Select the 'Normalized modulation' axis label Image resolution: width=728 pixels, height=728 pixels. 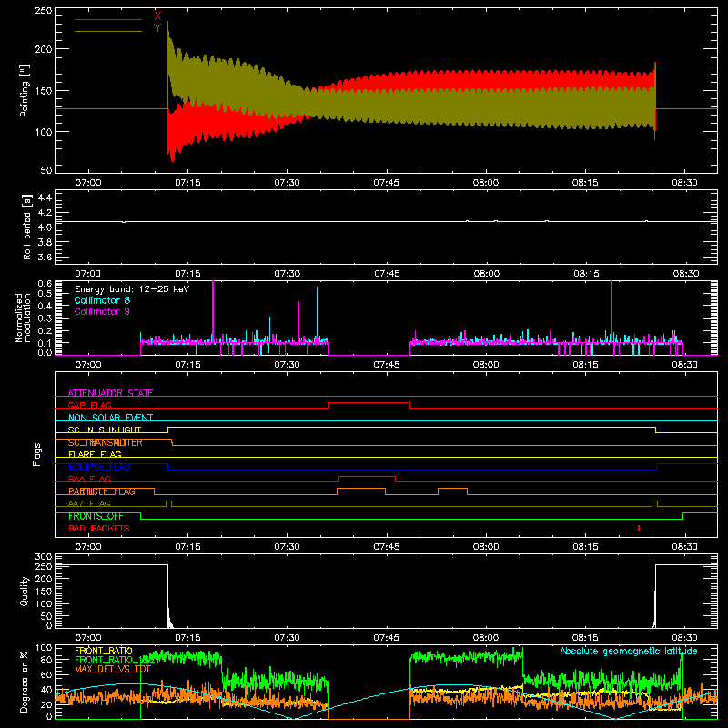click(x=22, y=318)
